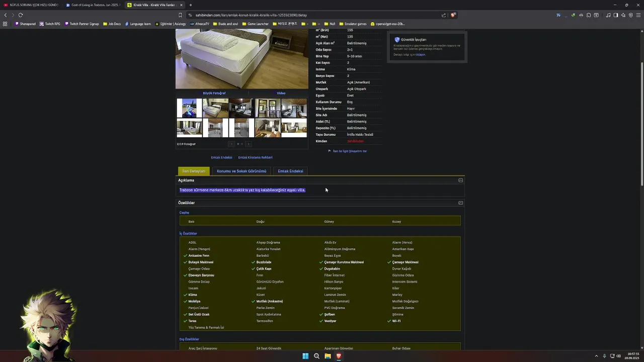Click the Ebeveyn Banyosu entry
This screenshot has height=362, width=644.
201,275
